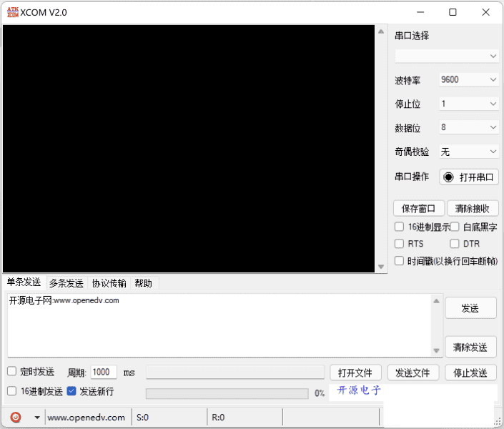Click www.openedv.com in the status bar
The height and width of the screenshot is (429, 504).
pos(86,418)
